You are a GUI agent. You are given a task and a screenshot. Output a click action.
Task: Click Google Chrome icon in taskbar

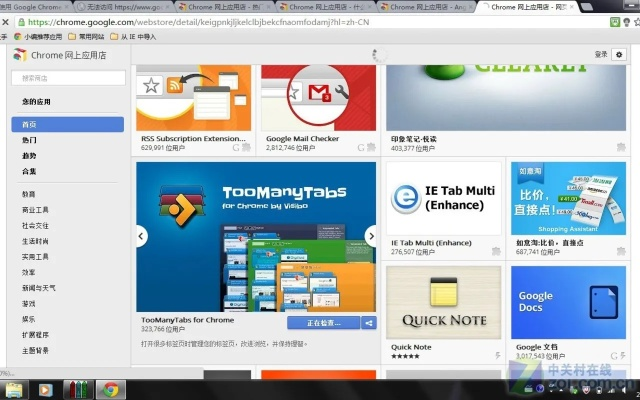pyautogui.click(x=111, y=390)
